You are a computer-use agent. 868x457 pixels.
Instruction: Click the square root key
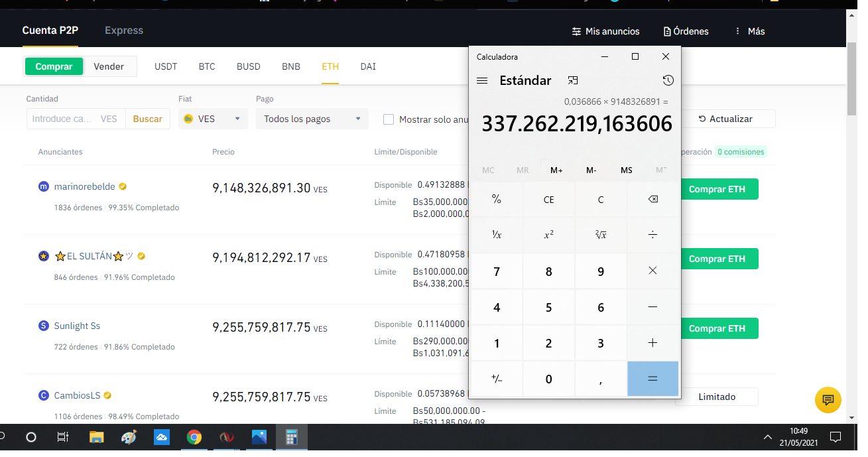[601, 235]
